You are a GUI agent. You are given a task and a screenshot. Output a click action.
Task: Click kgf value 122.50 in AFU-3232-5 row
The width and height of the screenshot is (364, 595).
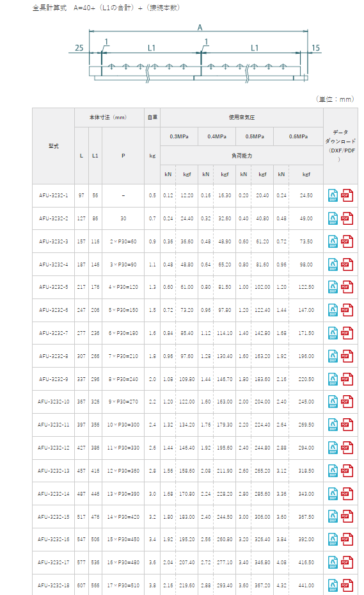[x=306, y=287]
